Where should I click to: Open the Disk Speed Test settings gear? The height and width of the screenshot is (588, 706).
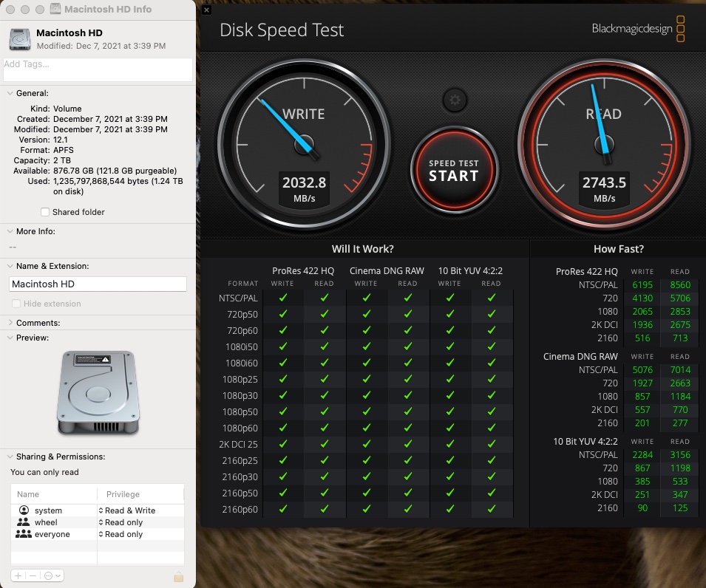pos(454,100)
